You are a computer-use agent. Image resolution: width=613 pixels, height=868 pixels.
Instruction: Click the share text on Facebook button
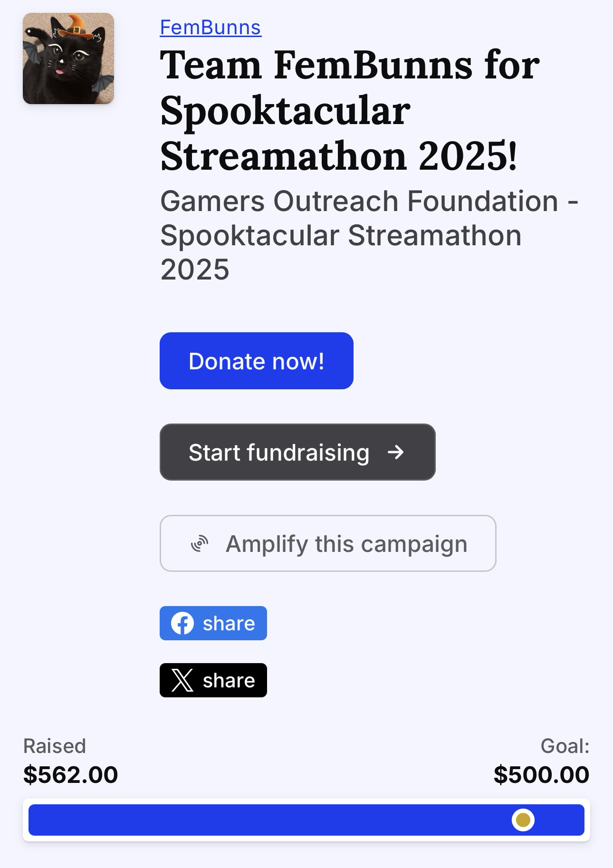229,623
